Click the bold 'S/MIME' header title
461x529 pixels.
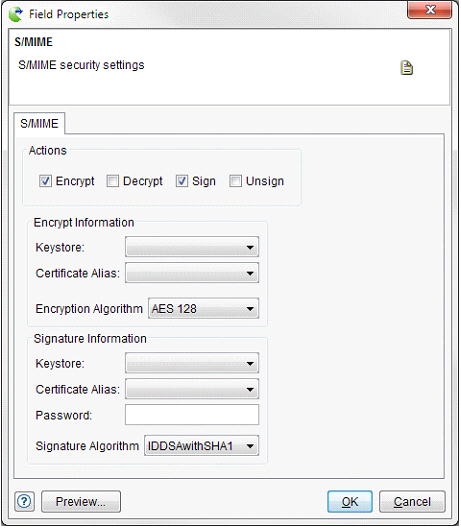33,42
